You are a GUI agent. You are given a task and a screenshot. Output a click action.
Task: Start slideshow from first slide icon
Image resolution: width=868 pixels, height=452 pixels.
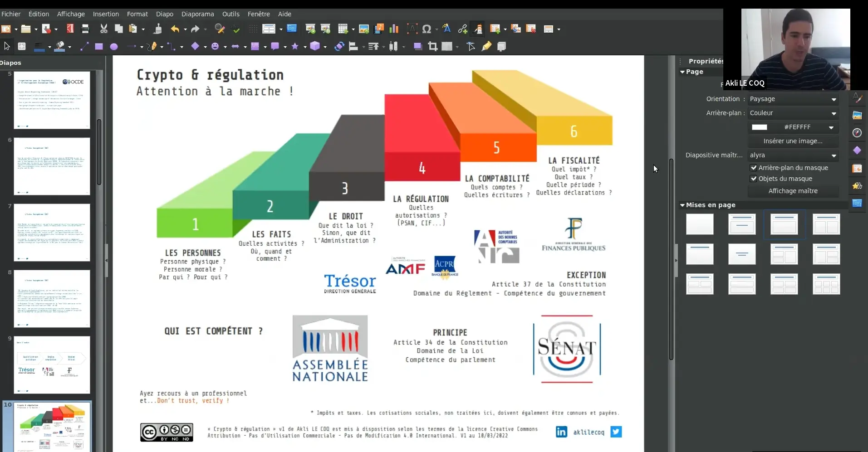310,29
